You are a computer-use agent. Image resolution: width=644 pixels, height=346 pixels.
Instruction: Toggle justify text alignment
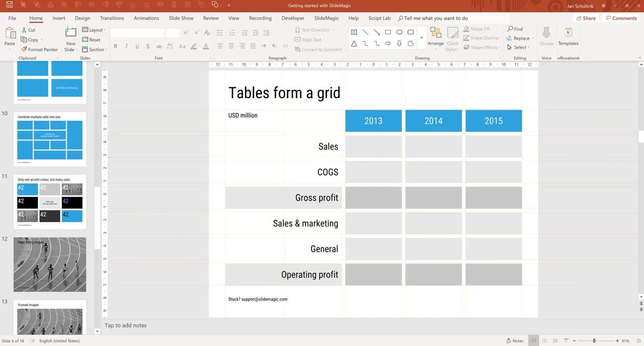pos(253,46)
